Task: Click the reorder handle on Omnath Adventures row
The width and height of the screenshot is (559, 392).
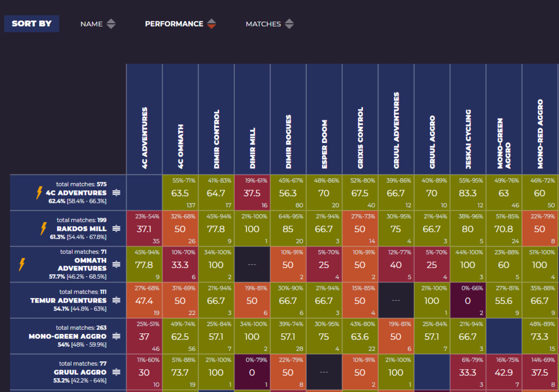Action: pos(116,264)
